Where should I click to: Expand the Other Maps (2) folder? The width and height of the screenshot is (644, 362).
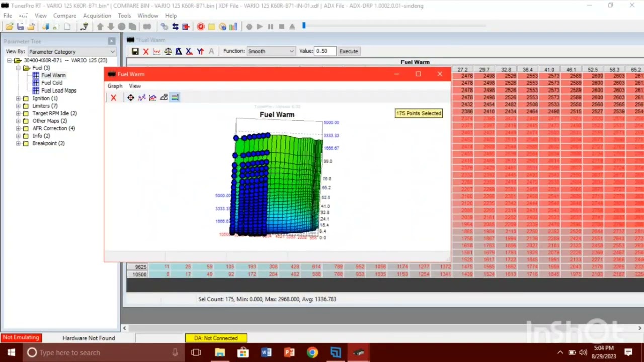pos(18,121)
